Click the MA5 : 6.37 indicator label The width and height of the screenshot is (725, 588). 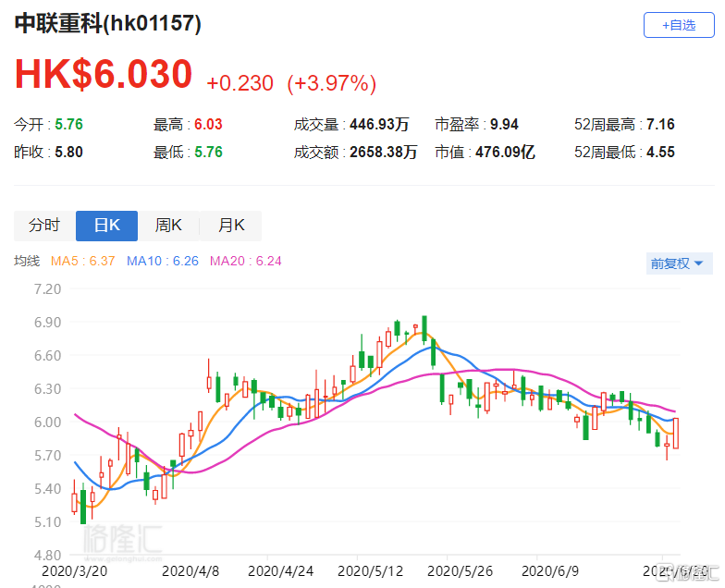[83, 261]
